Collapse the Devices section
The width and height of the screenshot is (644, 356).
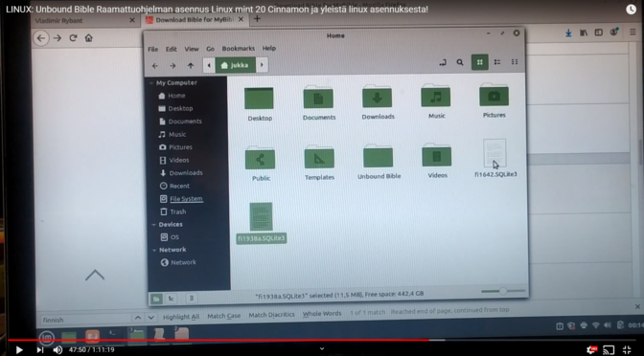(x=153, y=225)
